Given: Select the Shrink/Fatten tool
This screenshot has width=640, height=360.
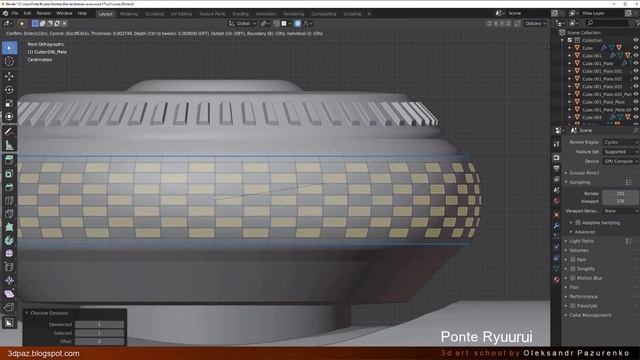Looking at the screenshot, I should click(9, 280).
